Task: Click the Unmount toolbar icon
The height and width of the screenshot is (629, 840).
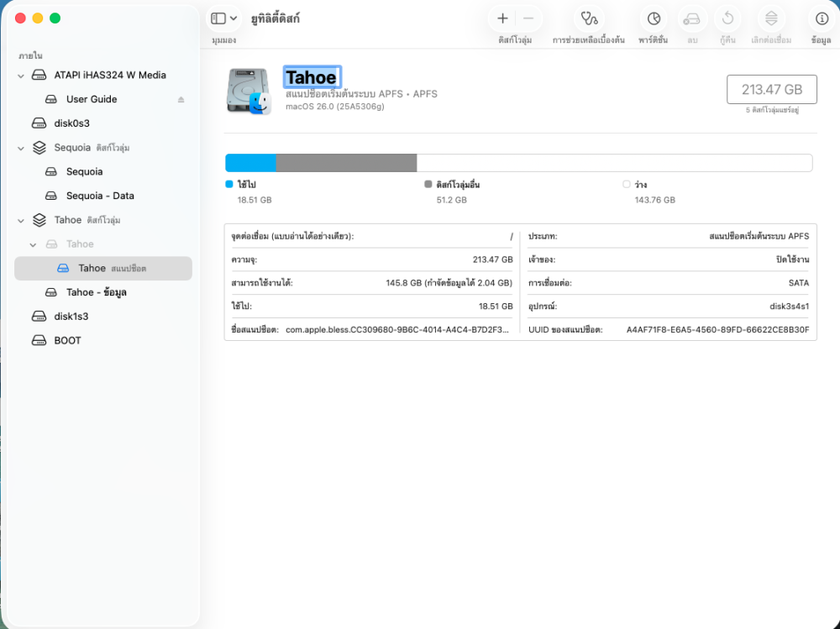Action: pyautogui.click(x=771, y=18)
